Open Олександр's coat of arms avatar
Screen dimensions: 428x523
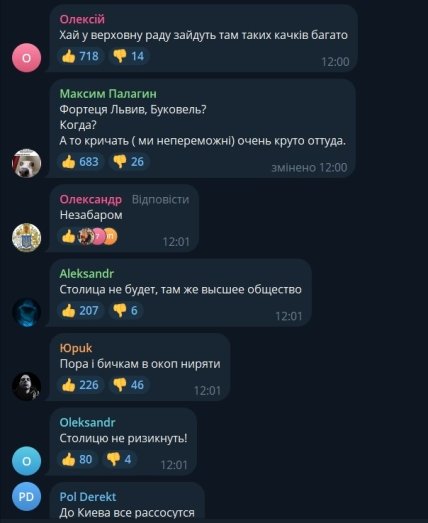click(27, 237)
